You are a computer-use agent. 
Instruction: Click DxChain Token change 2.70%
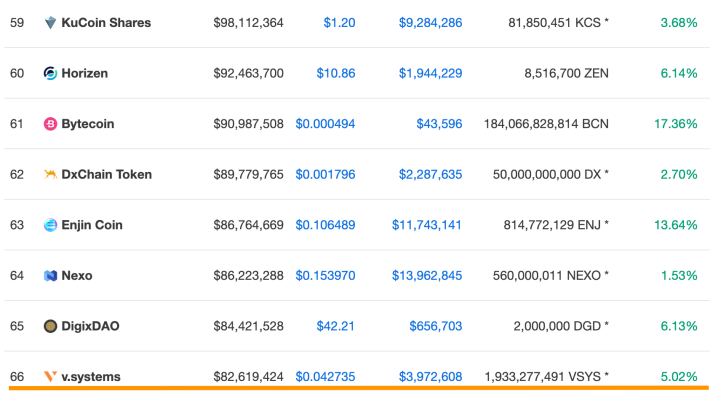tap(679, 174)
